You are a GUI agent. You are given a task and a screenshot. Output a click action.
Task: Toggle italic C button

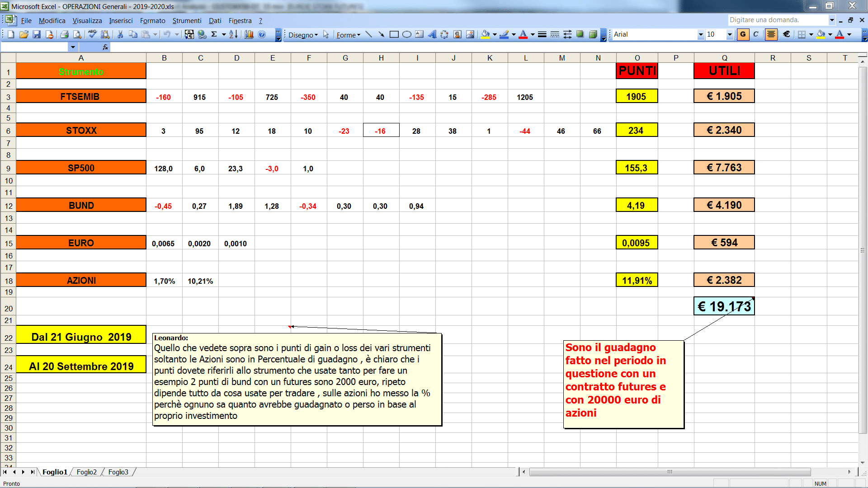tap(756, 34)
